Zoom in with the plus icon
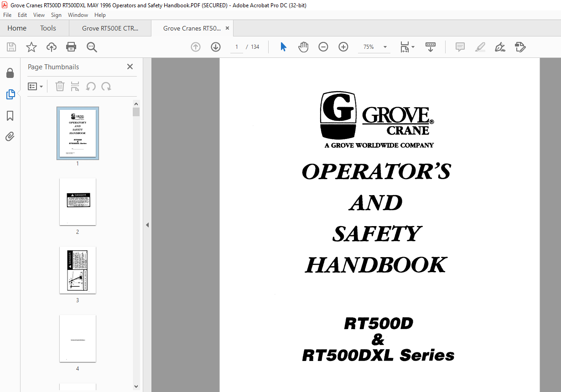This screenshot has width=561, height=392. pyautogui.click(x=343, y=47)
